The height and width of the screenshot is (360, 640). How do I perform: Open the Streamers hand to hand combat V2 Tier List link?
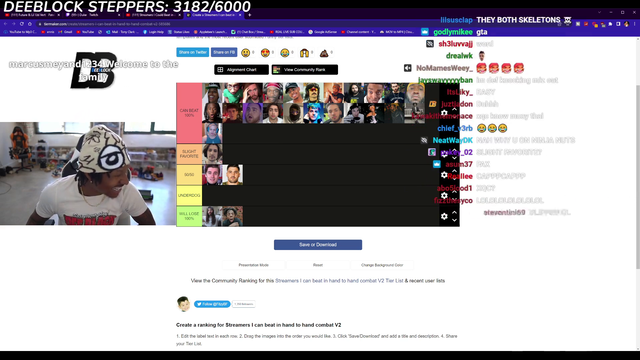[x=339, y=281]
